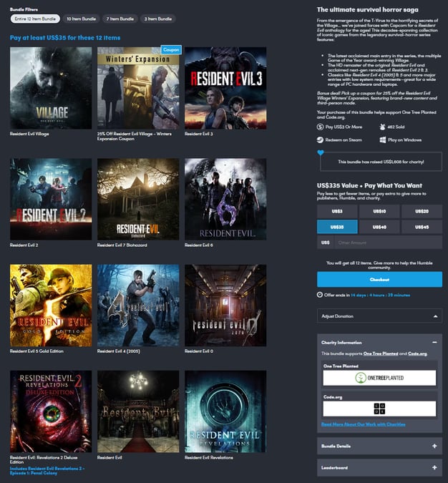Expand the Leaderboard section
The width and height of the screenshot is (448, 483).
click(x=379, y=467)
